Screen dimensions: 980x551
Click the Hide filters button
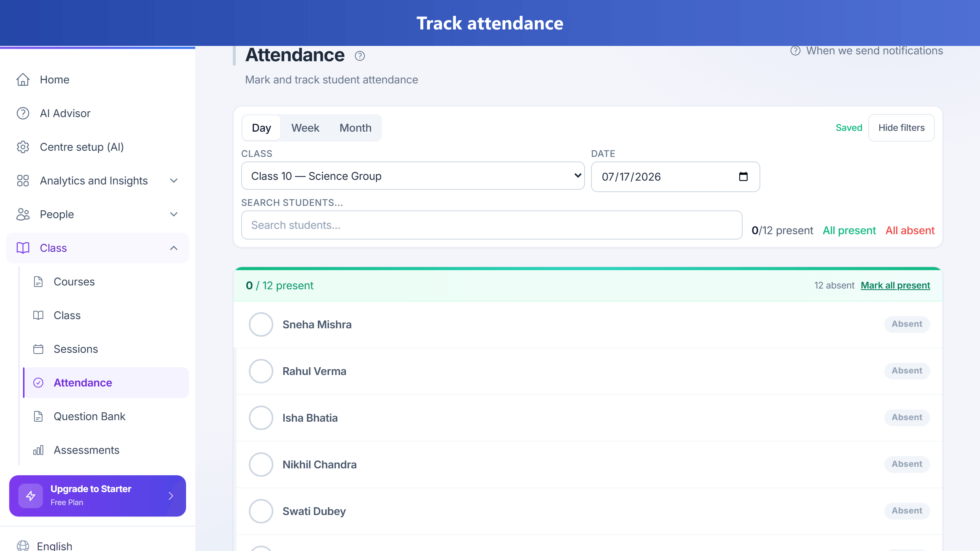pos(902,128)
